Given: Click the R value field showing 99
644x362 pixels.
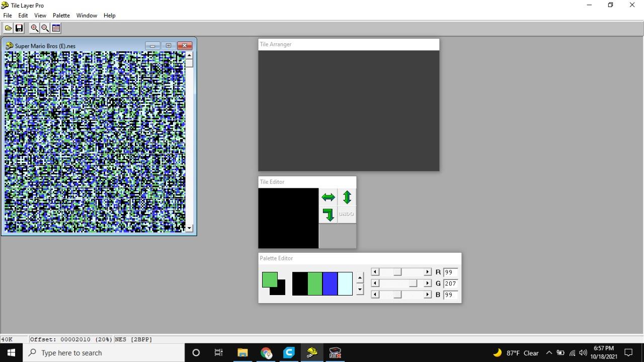Looking at the screenshot, I should [451, 272].
